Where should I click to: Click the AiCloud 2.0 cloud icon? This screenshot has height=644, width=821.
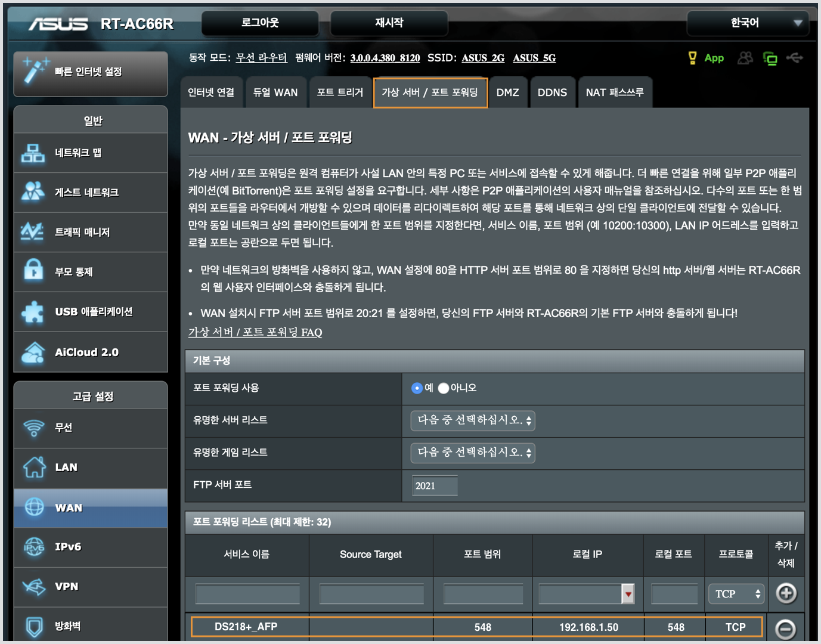pyautogui.click(x=33, y=352)
